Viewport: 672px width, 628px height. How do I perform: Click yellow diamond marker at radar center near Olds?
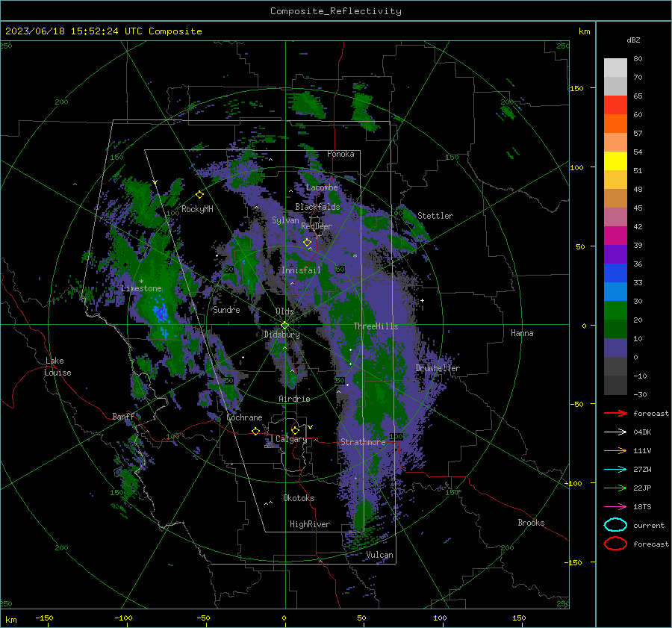(284, 326)
